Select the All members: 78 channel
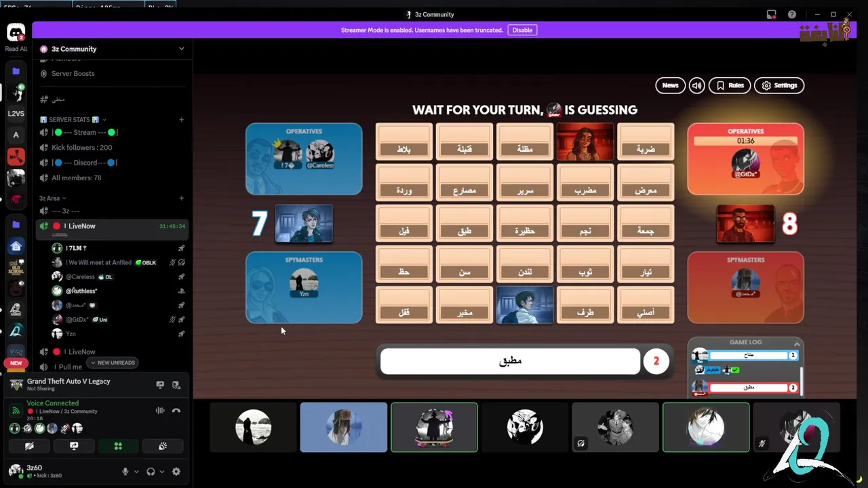 112,178
